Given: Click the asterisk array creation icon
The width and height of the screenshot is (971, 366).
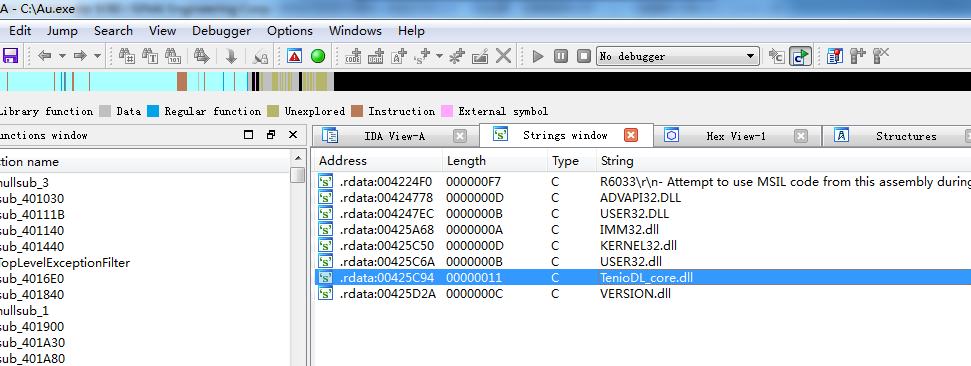Looking at the screenshot, I should tap(456, 56).
